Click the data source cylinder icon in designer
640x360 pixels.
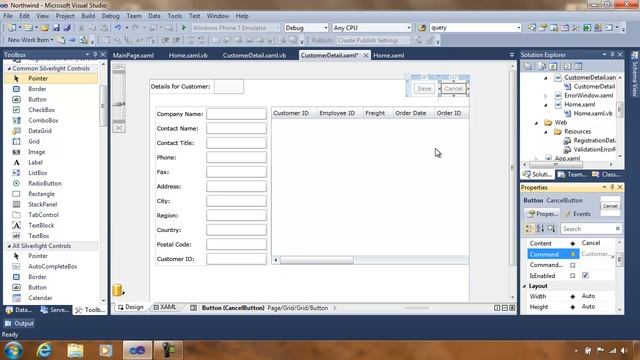[118, 290]
